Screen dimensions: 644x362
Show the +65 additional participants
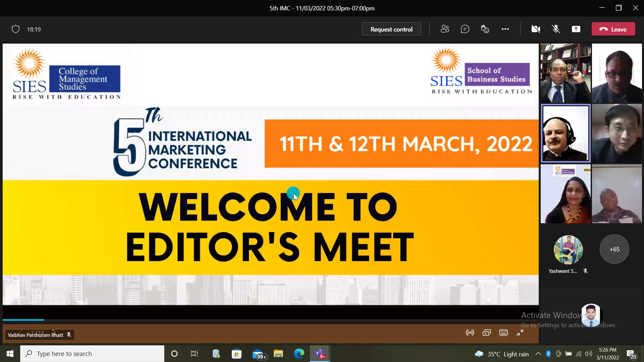pyautogui.click(x=614, y=249)
